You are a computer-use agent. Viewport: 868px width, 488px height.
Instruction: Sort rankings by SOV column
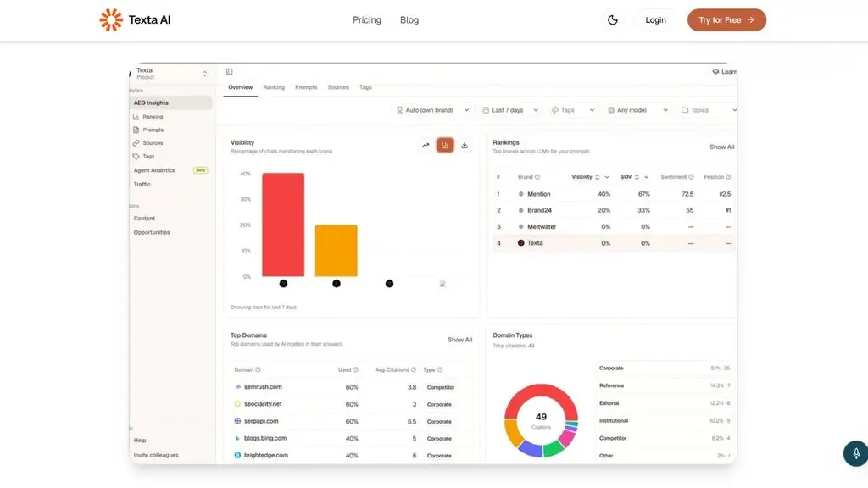pyautogui.click(x=637, y=177)
